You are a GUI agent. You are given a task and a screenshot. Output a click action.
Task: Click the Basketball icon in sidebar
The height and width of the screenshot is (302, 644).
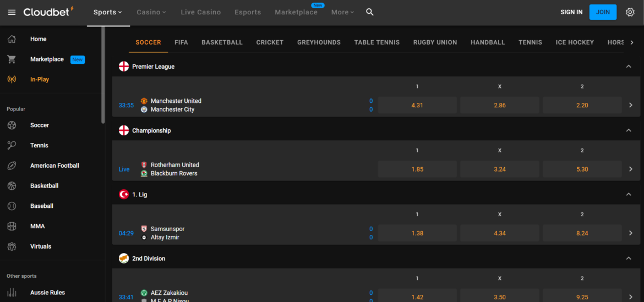[12, 185]
